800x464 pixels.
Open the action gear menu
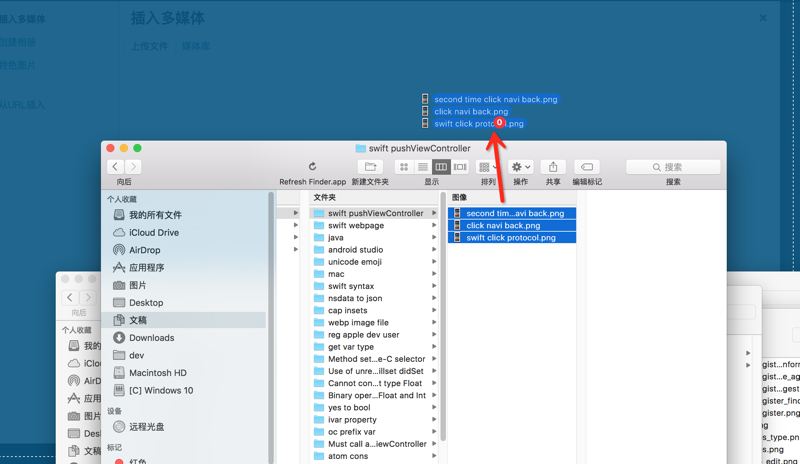[x=521, y=166]
